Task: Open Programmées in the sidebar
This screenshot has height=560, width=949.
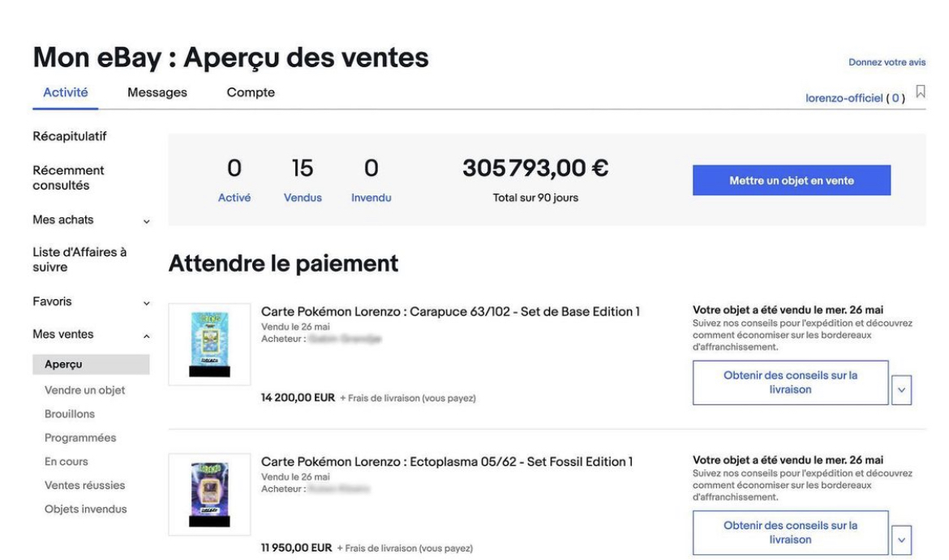Action: tap(79, 438)
